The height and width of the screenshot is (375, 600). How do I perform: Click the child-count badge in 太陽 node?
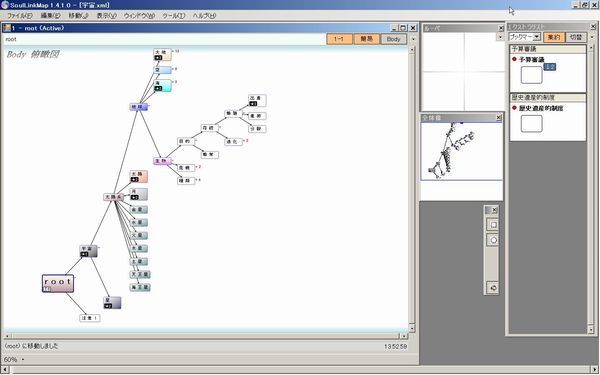click(x=135, y=179)
